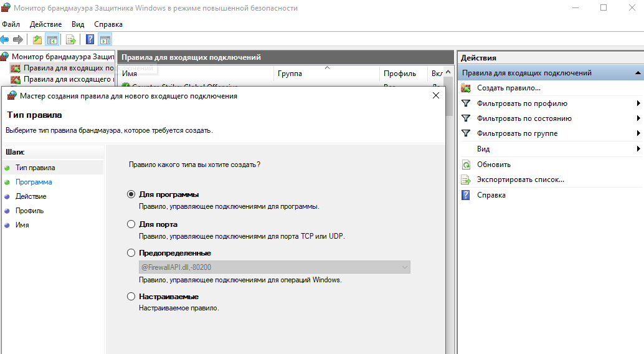Click the Группа column header
644x354 pixels.
click(290, 74)
